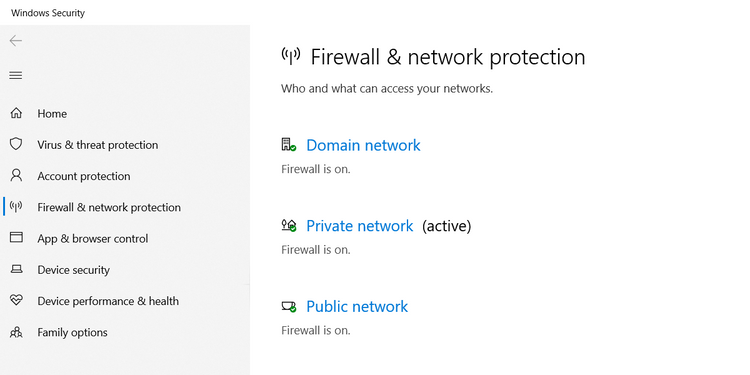
Task: Click the Domain network building icon
Action: click(288, 145)
